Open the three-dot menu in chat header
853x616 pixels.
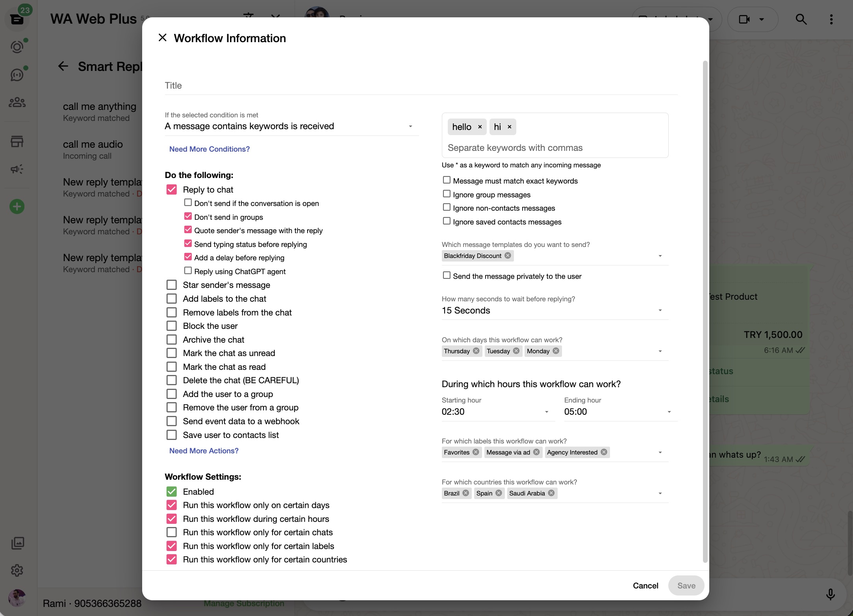click(x=831, y=19)
